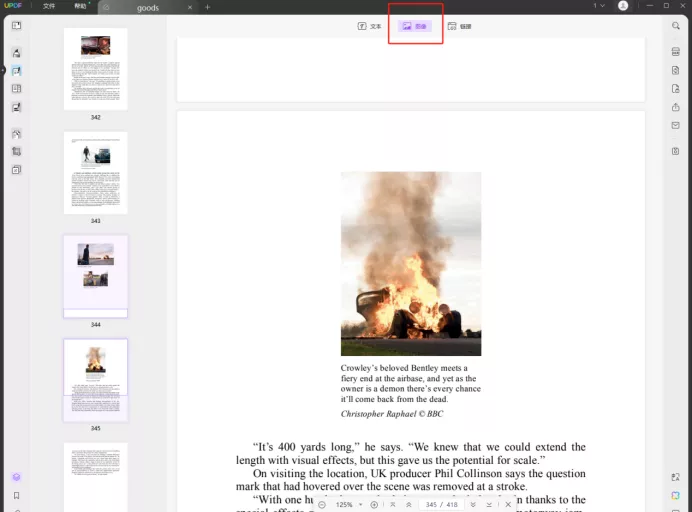
Task: Go to next page arrow
Action: pos(473,505)
